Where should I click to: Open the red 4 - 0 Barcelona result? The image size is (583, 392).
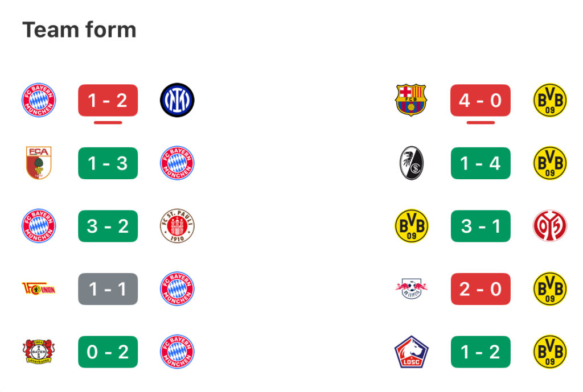(481, 100)
